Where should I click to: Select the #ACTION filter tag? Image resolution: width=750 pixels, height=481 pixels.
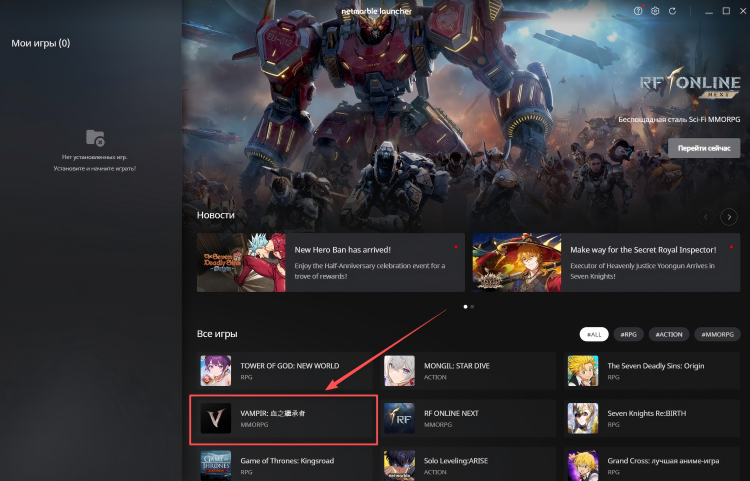pyautogui.click(x=669, y=334)
